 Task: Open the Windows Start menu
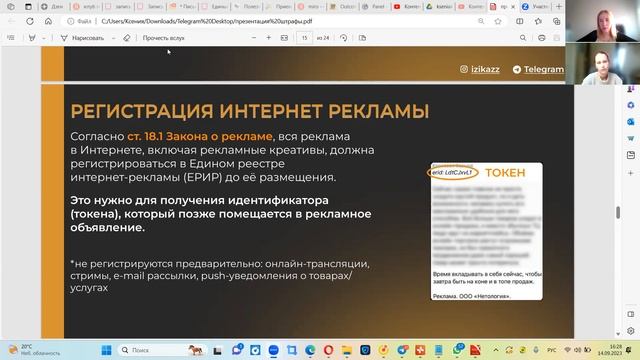click(x=107, y=350)
